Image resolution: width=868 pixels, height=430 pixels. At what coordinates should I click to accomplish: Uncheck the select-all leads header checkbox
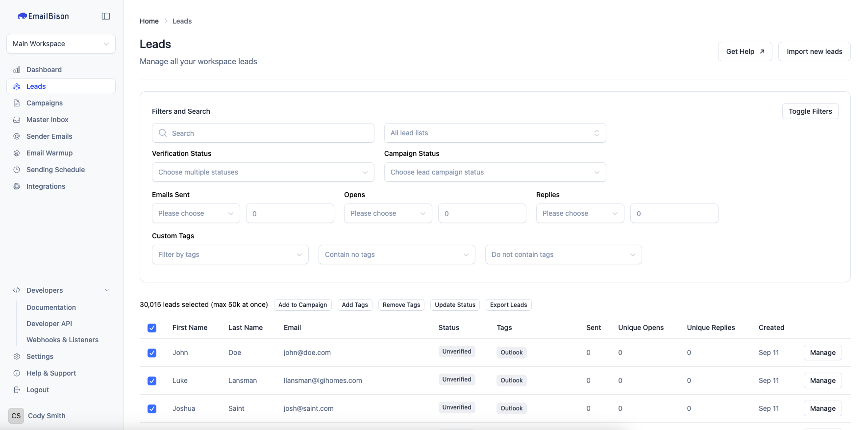tap(152, 328)
